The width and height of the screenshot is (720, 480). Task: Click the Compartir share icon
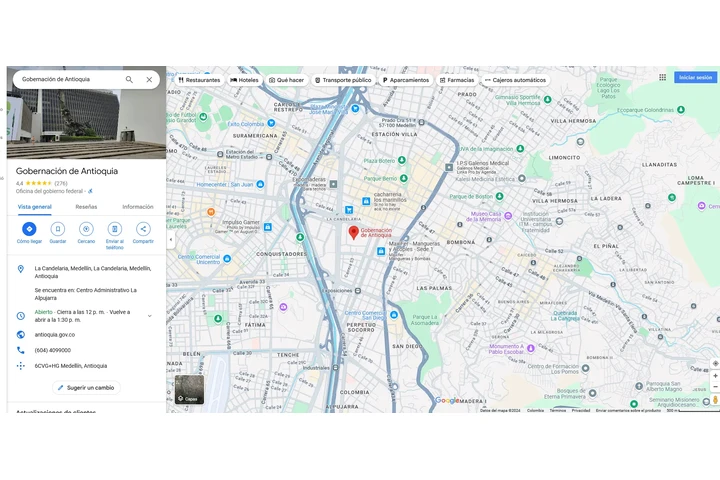click(143, 229)
